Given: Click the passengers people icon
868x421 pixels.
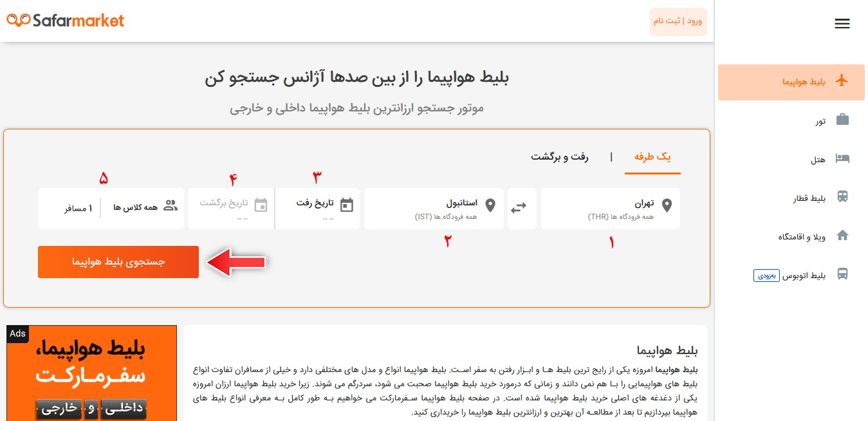Looking at the screenshot, I should [x=171, y=206].
